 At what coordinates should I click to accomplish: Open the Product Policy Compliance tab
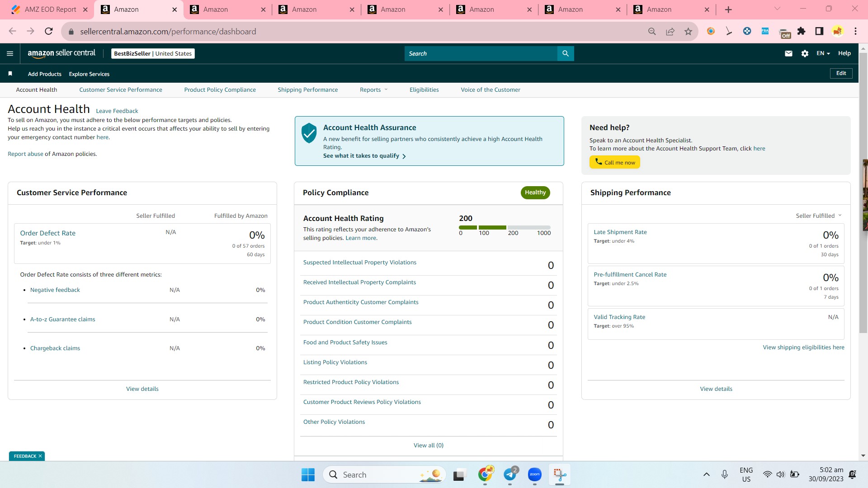coord(220,89)
